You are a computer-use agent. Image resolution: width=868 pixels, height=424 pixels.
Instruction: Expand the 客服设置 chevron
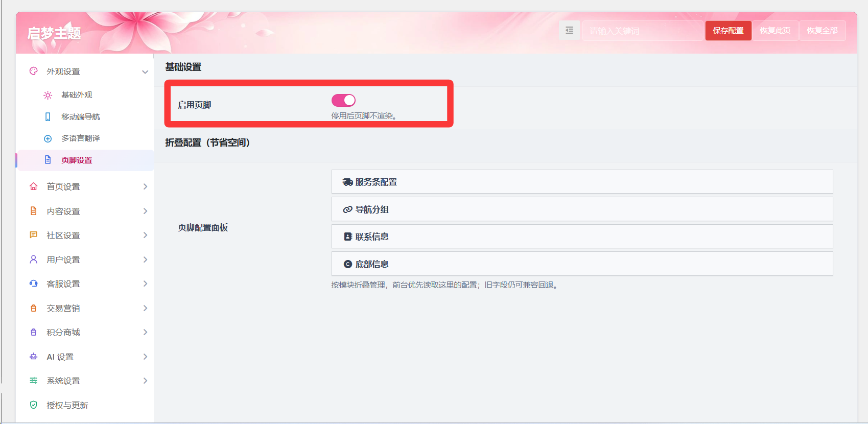pos(145,284)
